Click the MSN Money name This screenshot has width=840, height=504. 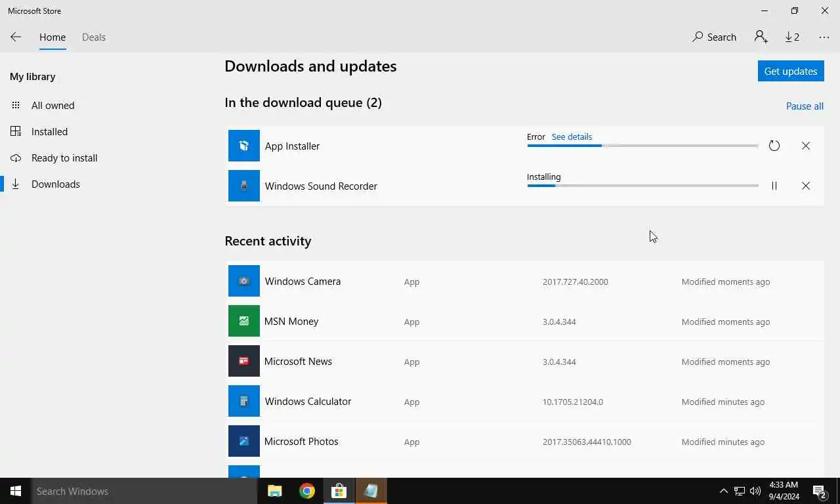291,321
